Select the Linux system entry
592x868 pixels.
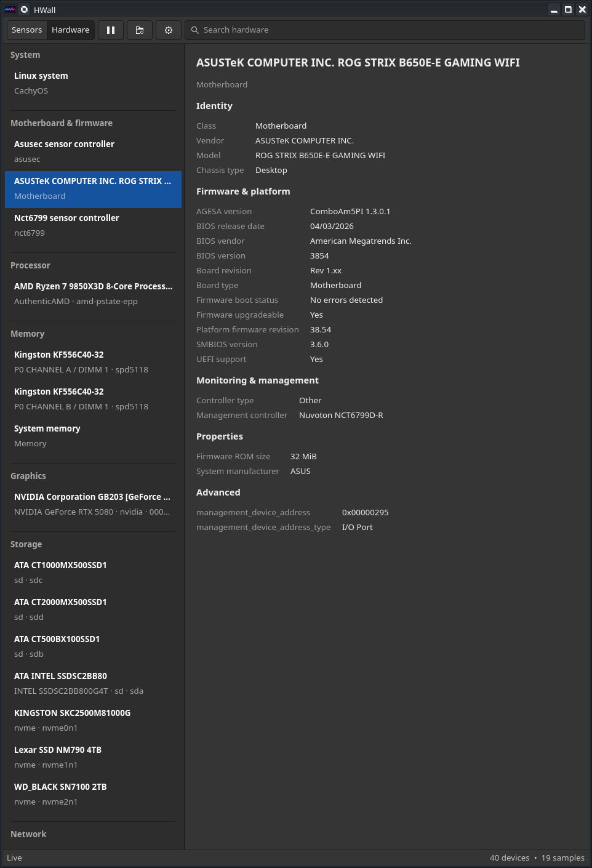coord(93,83)
